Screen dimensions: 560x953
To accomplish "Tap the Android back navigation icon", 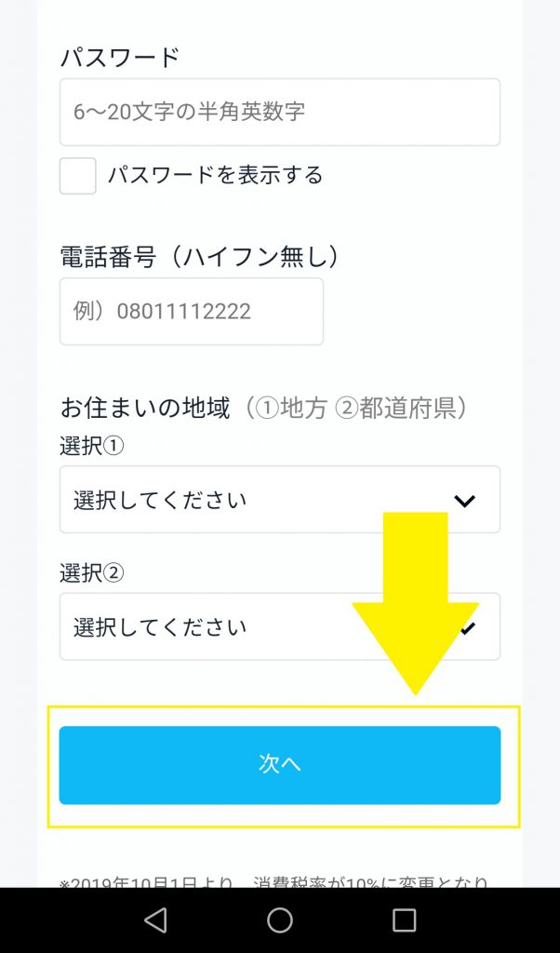I will coord(155,920).
